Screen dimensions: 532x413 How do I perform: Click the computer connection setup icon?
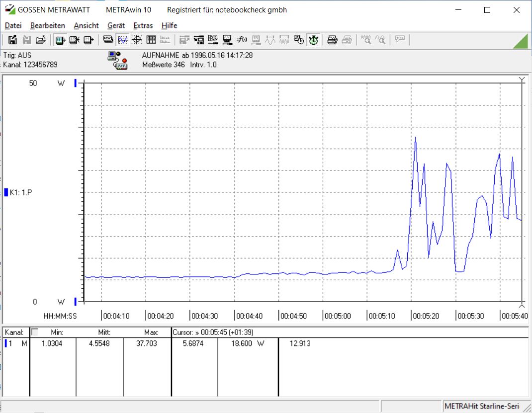pos(227,40)
